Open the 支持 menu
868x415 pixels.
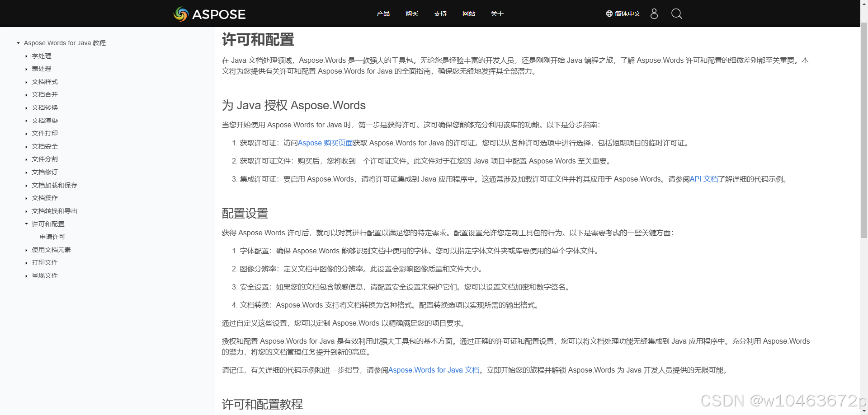440,14
